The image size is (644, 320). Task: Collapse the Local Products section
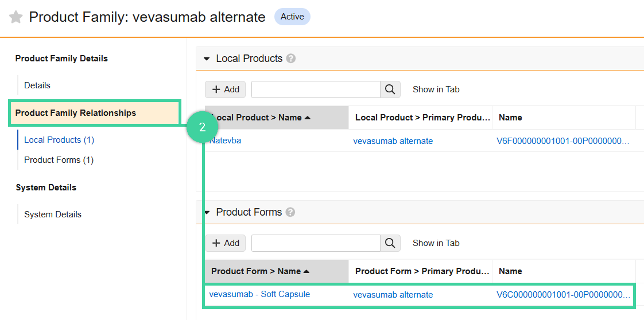[207, 58]
